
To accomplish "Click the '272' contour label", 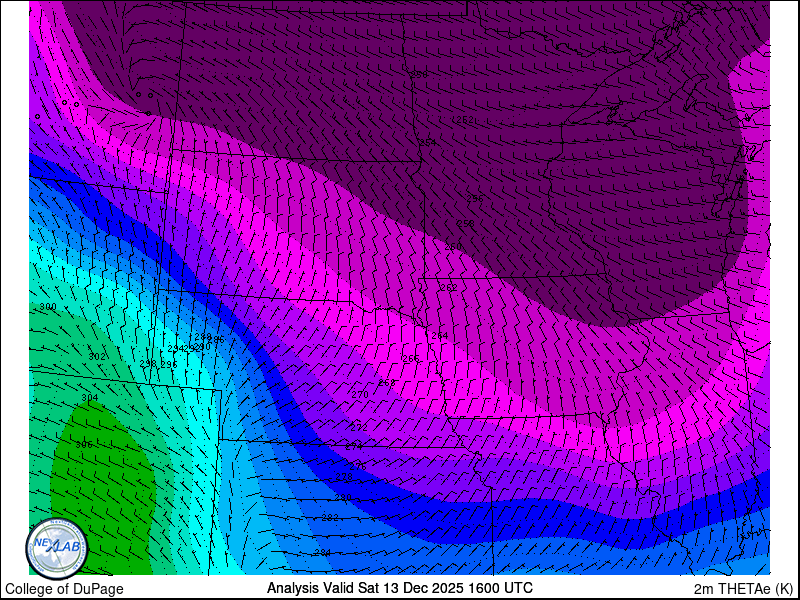I will click(x=359, y=428).
